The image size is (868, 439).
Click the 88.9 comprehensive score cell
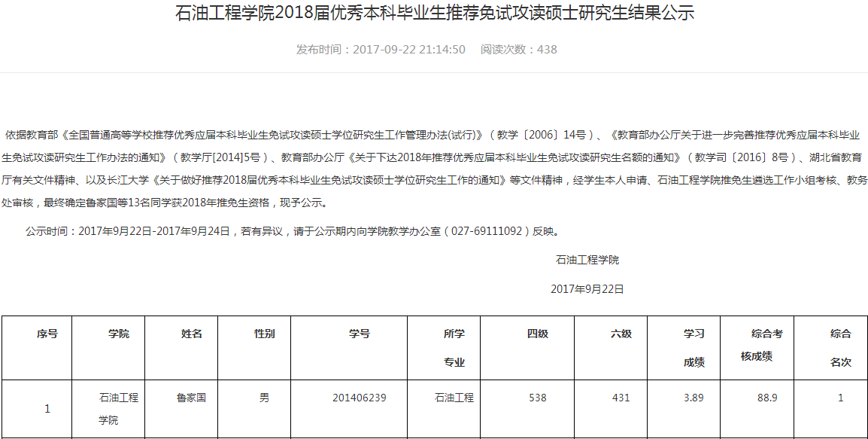tap(767, 398)
